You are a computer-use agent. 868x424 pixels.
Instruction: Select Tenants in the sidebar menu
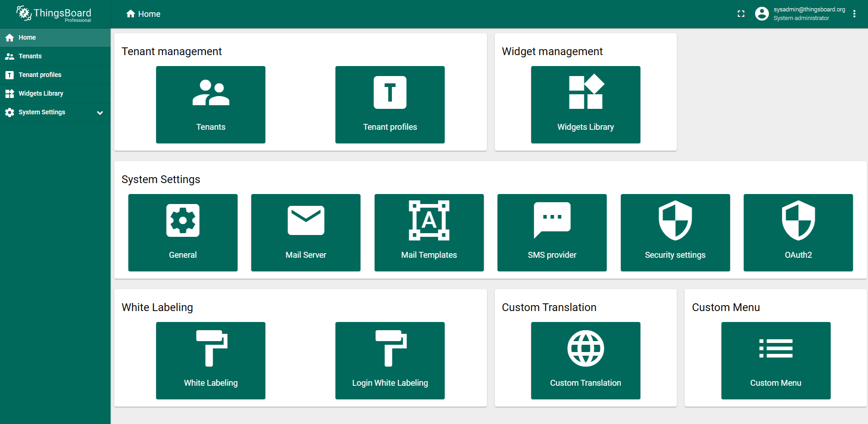tap(30, 56)
